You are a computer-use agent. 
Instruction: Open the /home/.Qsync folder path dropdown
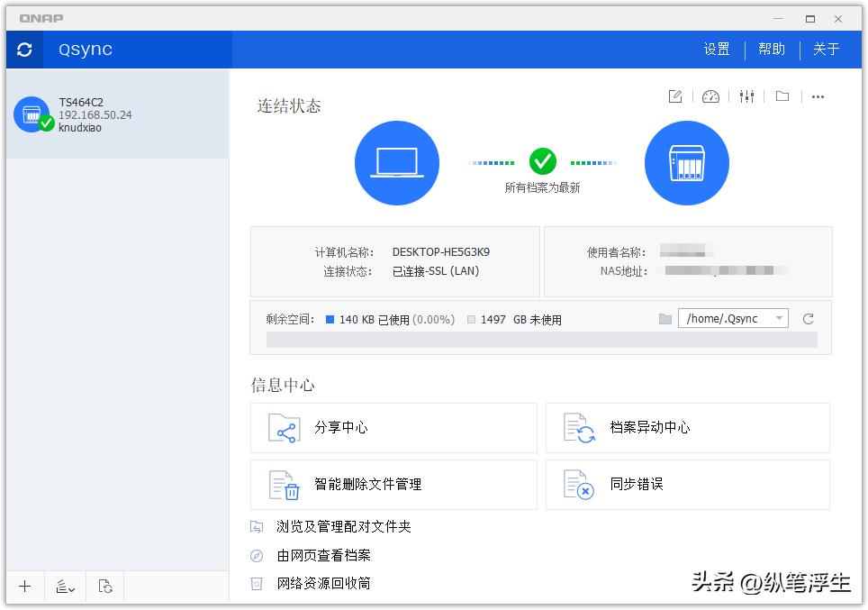pyautogui.click(x=731, y=318)
